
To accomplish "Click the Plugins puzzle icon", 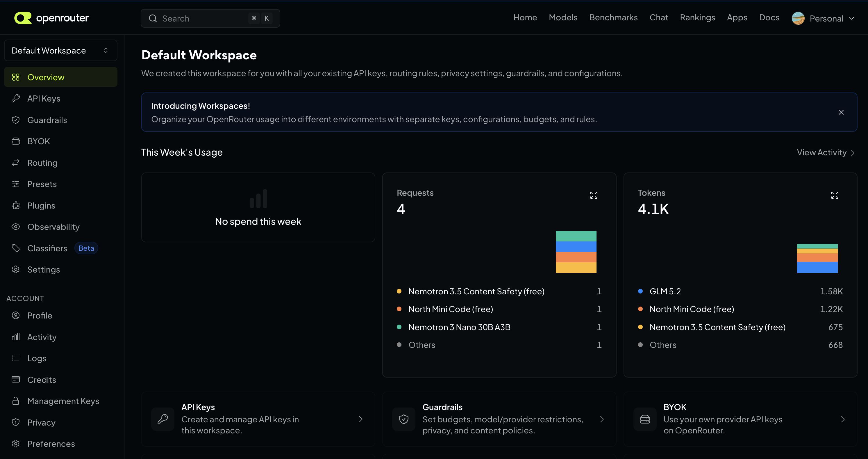I will tap(16, 205).
